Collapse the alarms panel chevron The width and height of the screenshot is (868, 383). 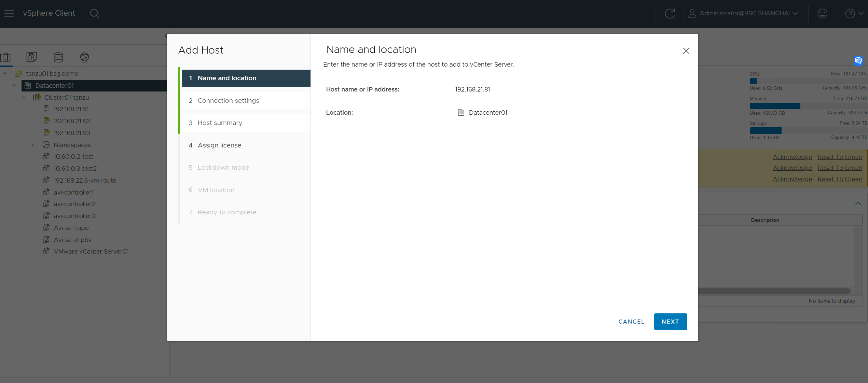[858, 203]
